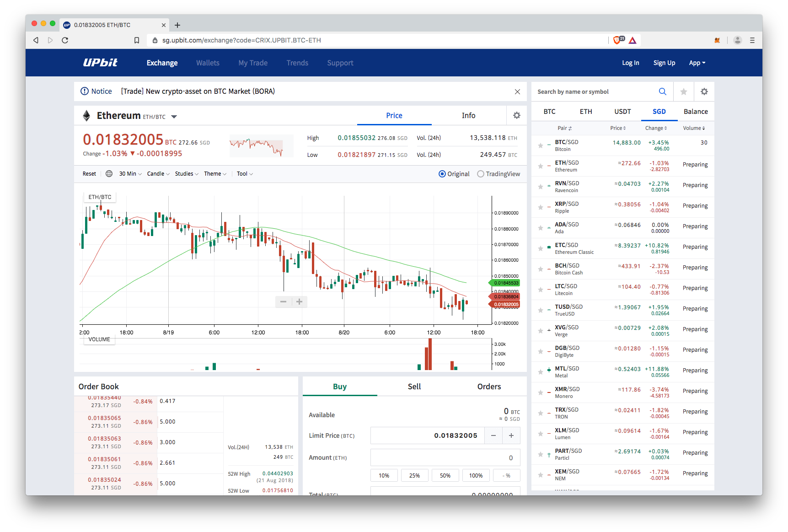
Task: Open the Studies dropdown
Action: [187, 174]
